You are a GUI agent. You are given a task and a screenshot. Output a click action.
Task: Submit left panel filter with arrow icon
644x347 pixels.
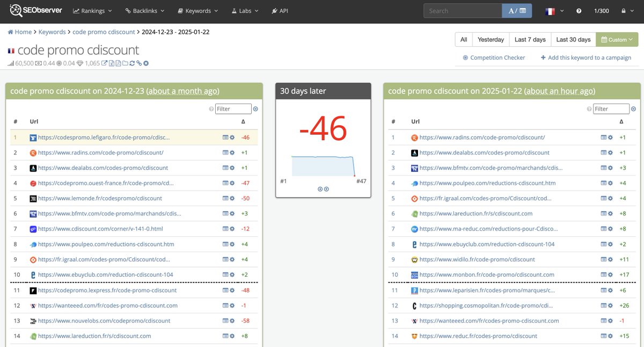coord(255,109)
